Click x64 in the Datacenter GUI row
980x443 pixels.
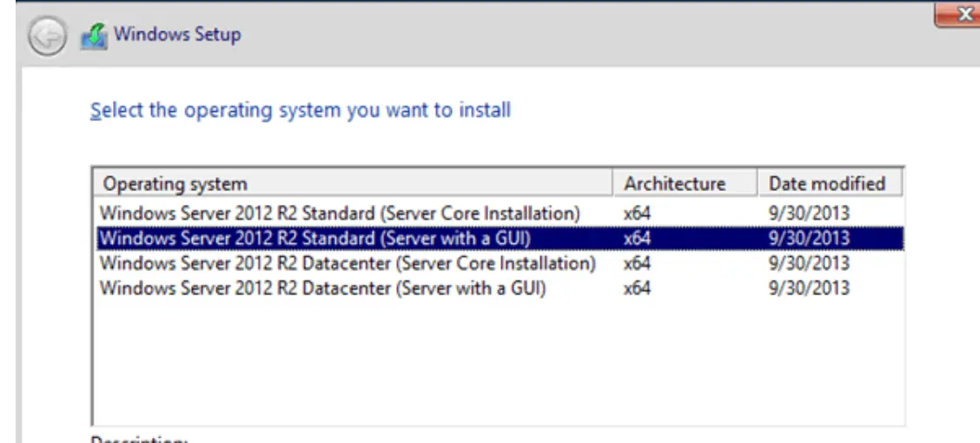(x=637, y=288)
